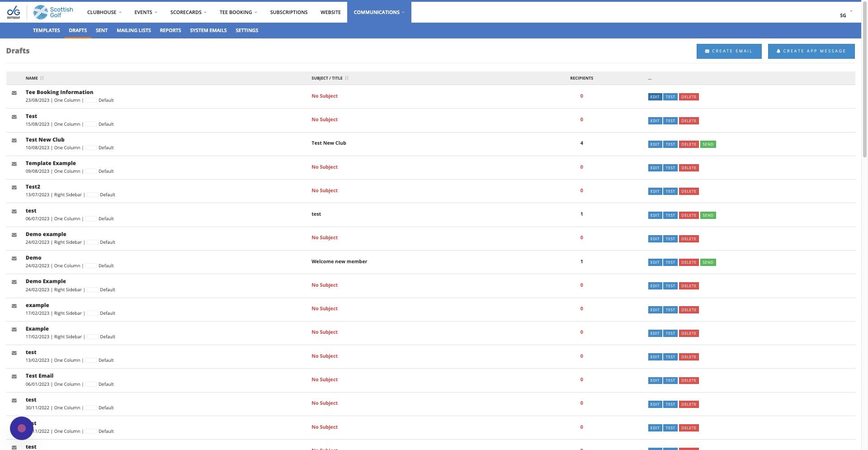
Task: Click the Test2 draft name
Action: click(33, 187)
